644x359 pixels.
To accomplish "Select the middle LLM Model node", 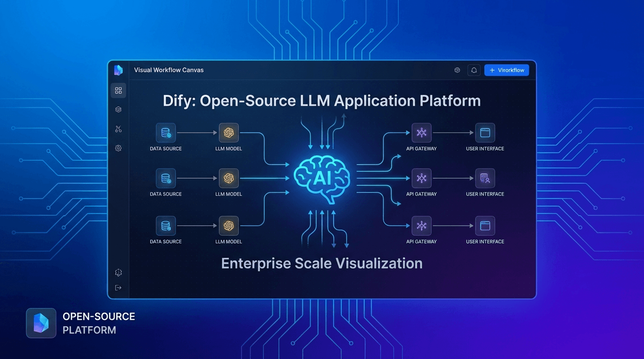I will click(x=228, y=179).
